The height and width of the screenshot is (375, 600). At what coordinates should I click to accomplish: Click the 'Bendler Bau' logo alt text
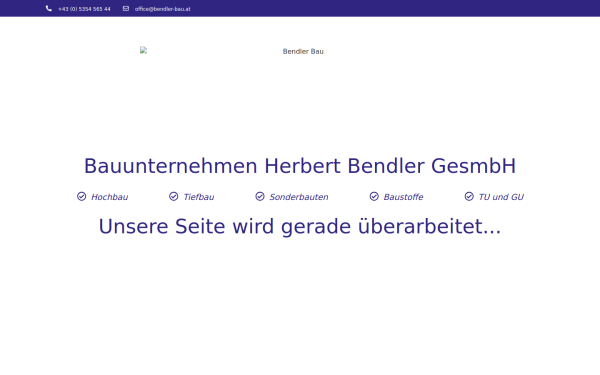[x=303, y=51]
